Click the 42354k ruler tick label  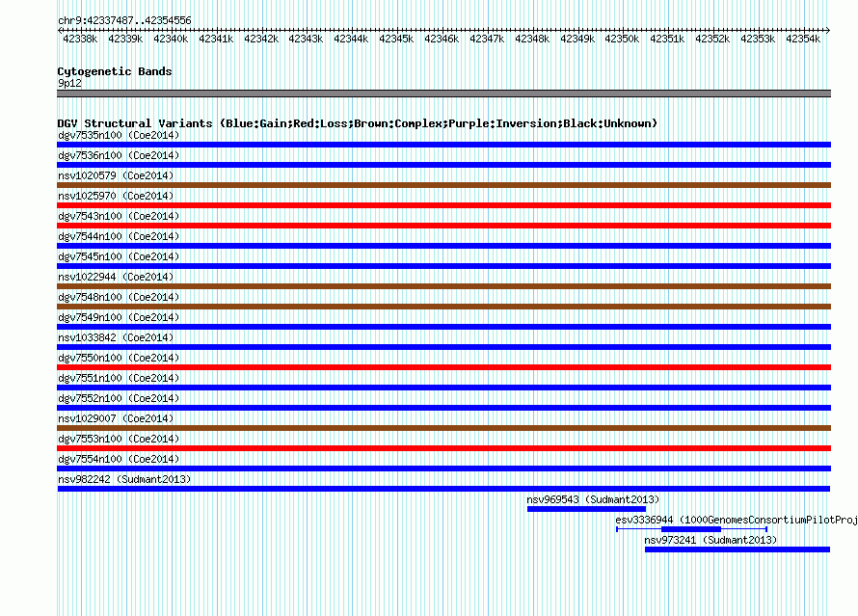tap(803, 39)
